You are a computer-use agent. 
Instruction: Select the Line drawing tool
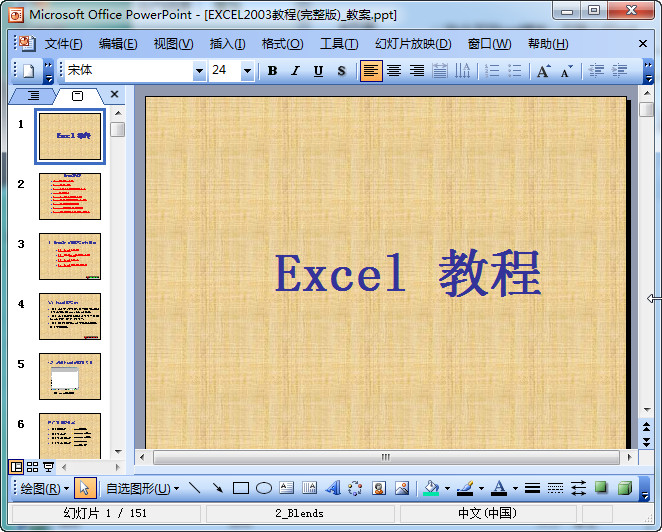194,489
